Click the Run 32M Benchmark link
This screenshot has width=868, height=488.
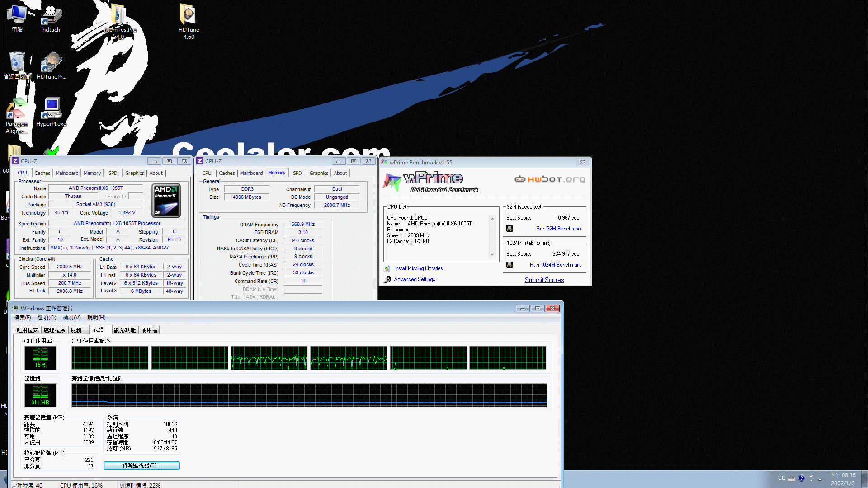(559, 229)
